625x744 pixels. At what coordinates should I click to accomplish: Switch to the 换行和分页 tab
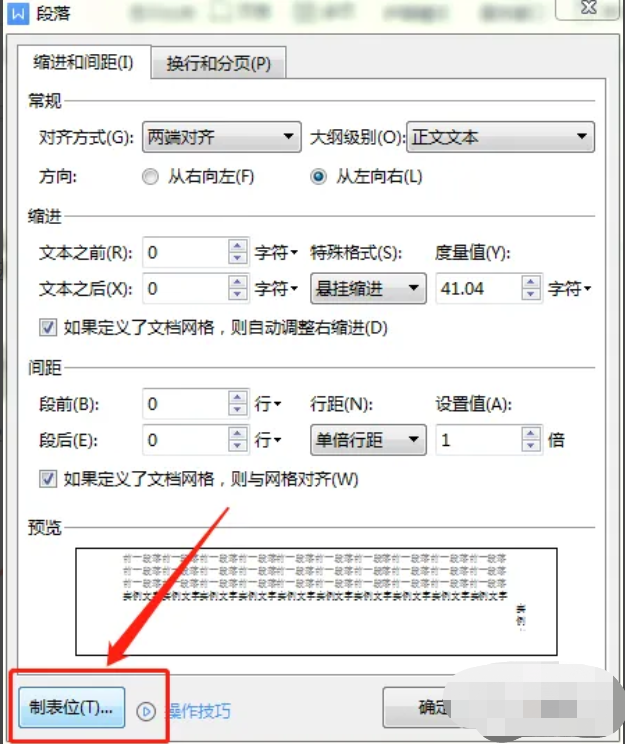218,63
